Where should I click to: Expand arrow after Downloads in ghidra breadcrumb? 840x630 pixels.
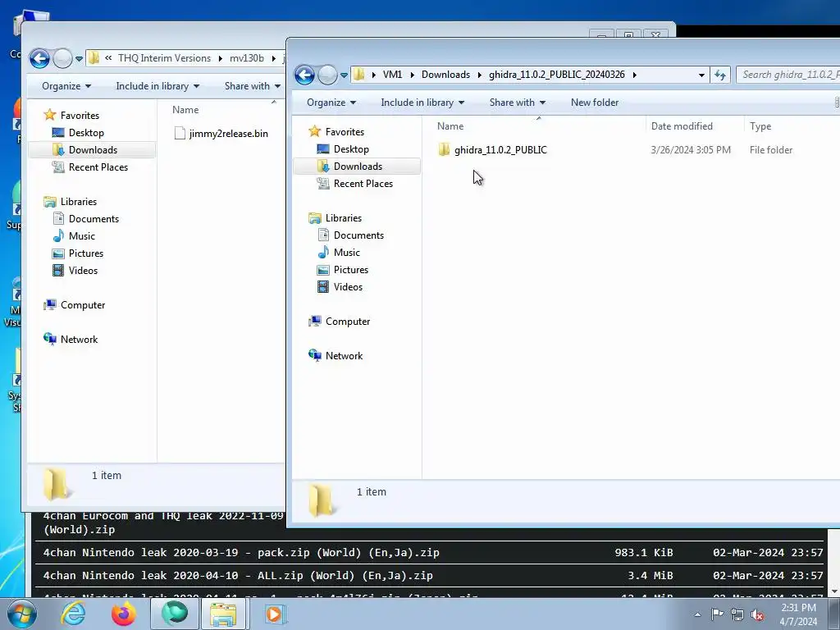[479, 75]
